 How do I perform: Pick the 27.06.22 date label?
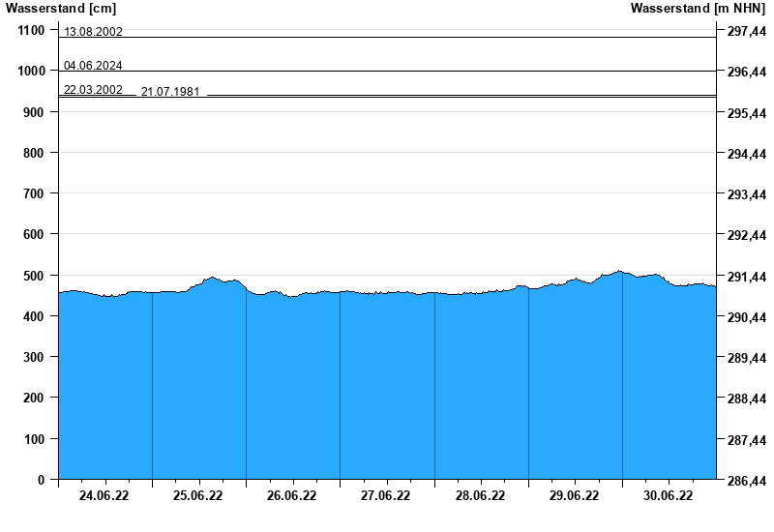[385, 496]
